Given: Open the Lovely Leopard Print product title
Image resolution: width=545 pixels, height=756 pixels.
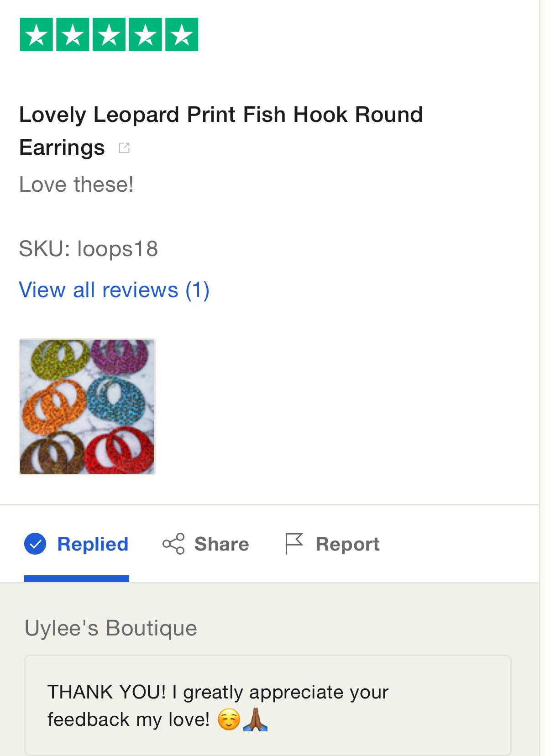Looking at the screenshot, I should tap(221, 115).
